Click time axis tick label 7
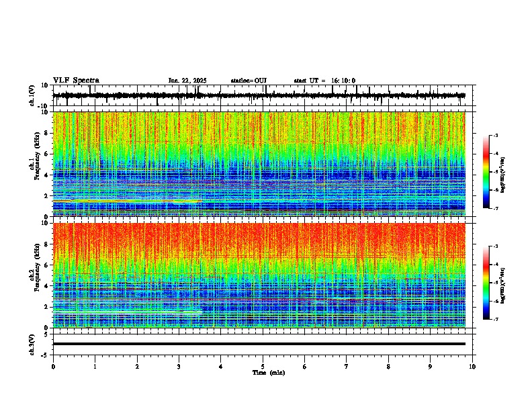Viewport: 532px width, 411px height. (x=347, y=367)
